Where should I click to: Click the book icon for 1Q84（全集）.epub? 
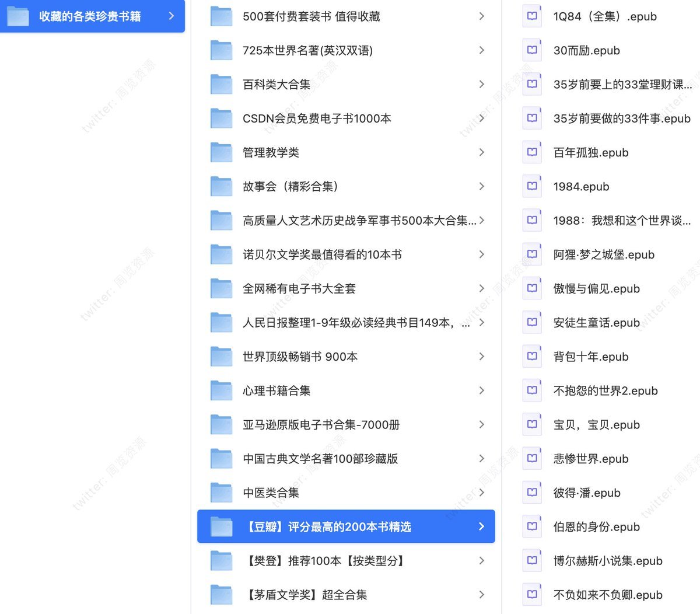(532, 16)
